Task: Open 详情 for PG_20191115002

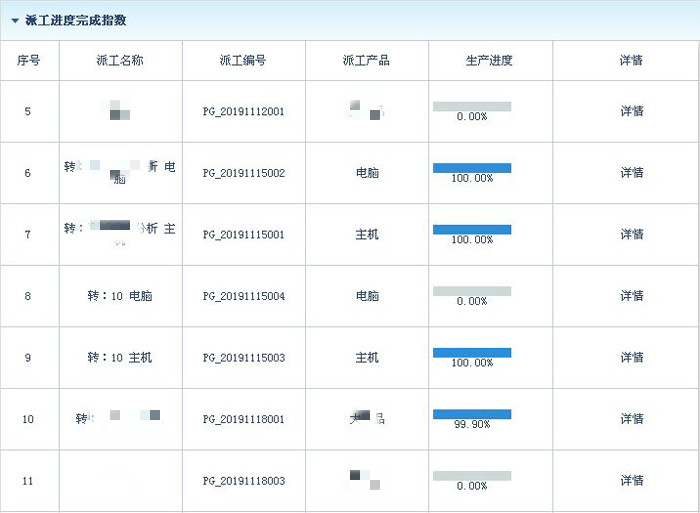Action: (631, 173)
